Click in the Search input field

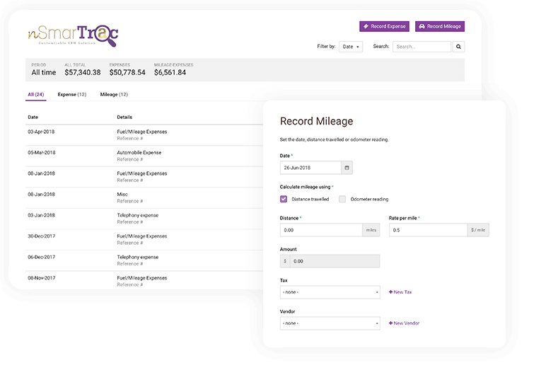pos(422,47)
